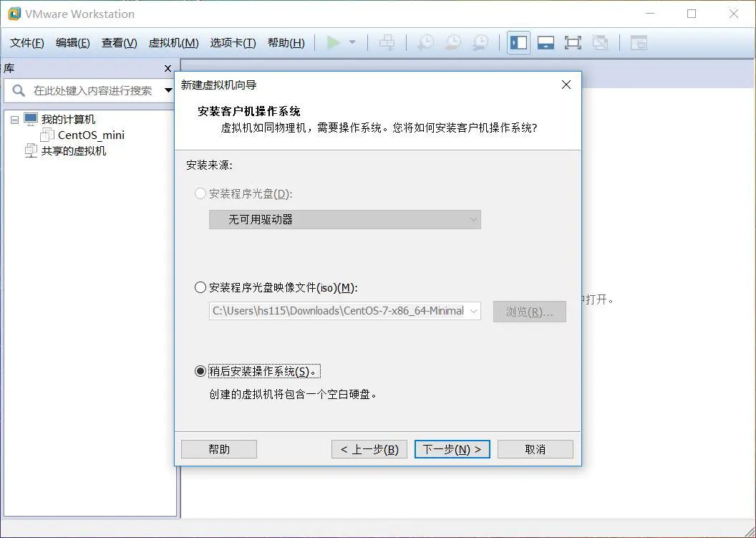Open the 虚拟机(M) menu
This screenshot has width=756, height=538.
(173, 43)
